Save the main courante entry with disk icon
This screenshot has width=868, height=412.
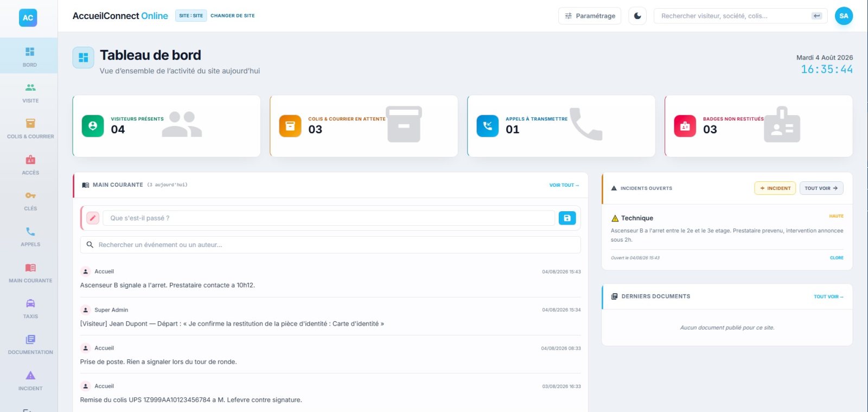click(x=567, y=218)
